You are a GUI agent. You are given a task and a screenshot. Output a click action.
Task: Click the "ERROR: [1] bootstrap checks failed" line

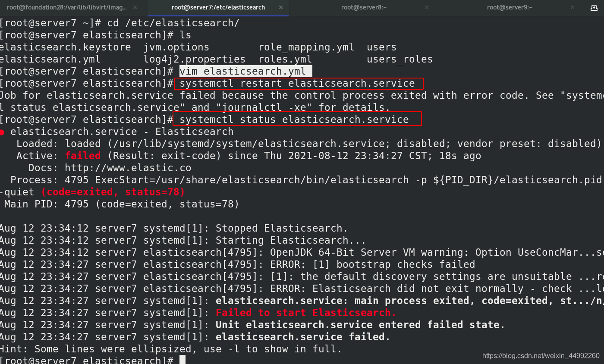(238, 264)
